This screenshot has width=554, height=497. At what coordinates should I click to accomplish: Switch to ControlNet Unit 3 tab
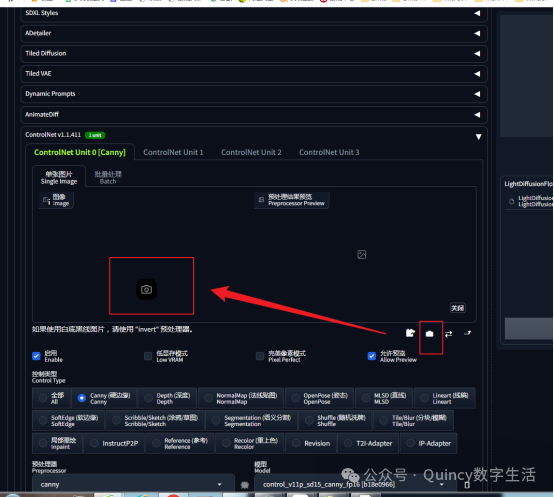[x=329, y=152]
